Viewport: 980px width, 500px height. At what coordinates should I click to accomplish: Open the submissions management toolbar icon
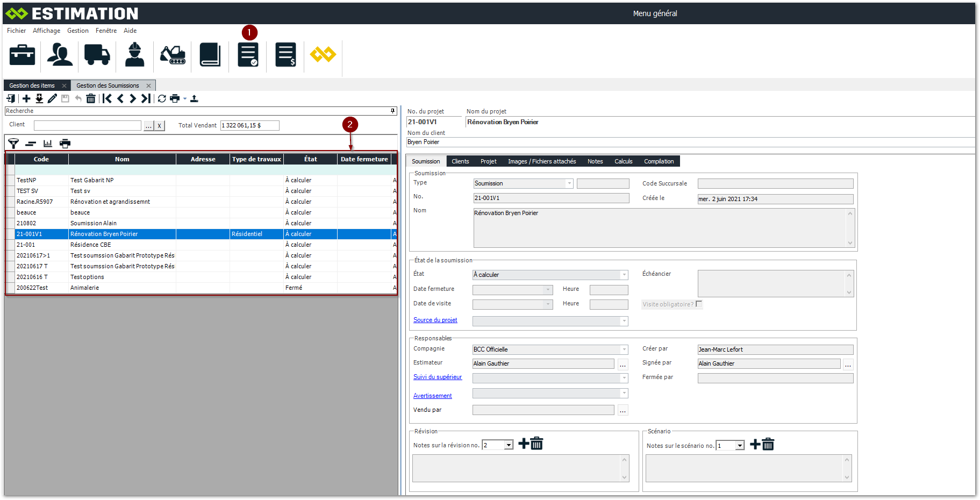tap(248, 55)
